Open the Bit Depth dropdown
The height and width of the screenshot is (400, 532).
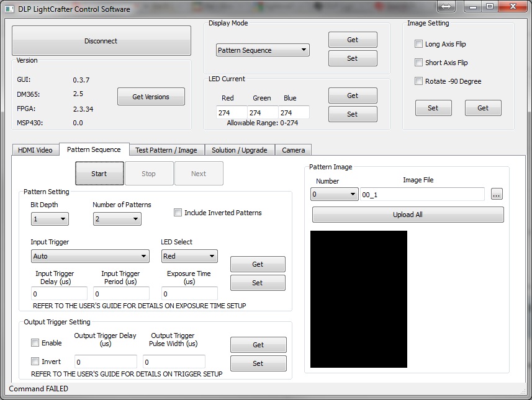click(50, 219)
